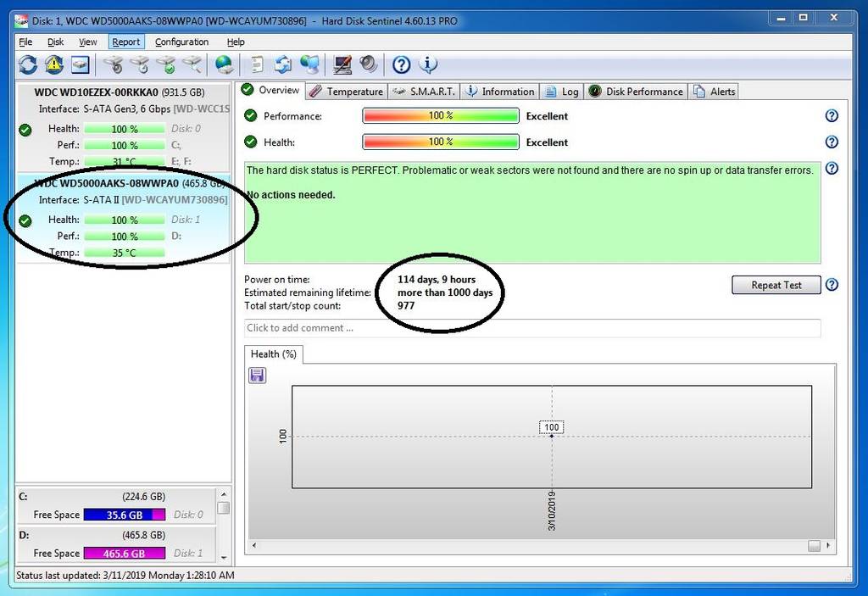Screen dimensions: 868x596
Task: Click the help icon beside status text box
Action: click(832, 169)
